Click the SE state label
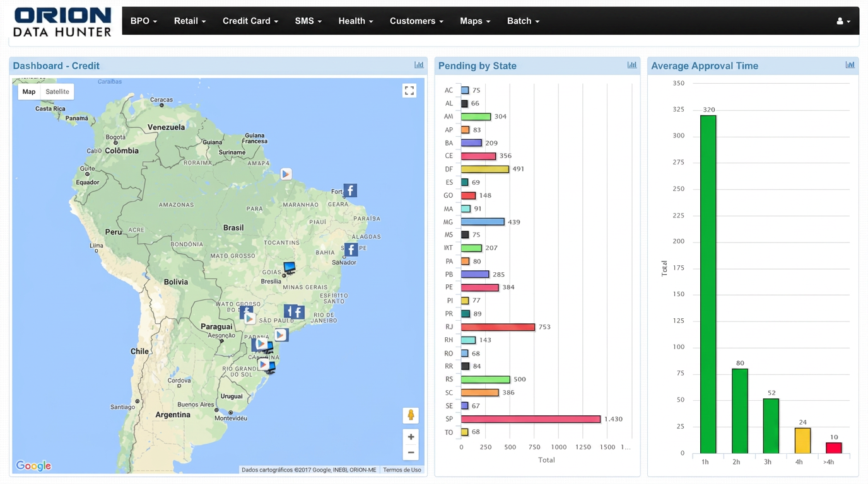Viewport: 868px width, 484px height. click(449, 406)
